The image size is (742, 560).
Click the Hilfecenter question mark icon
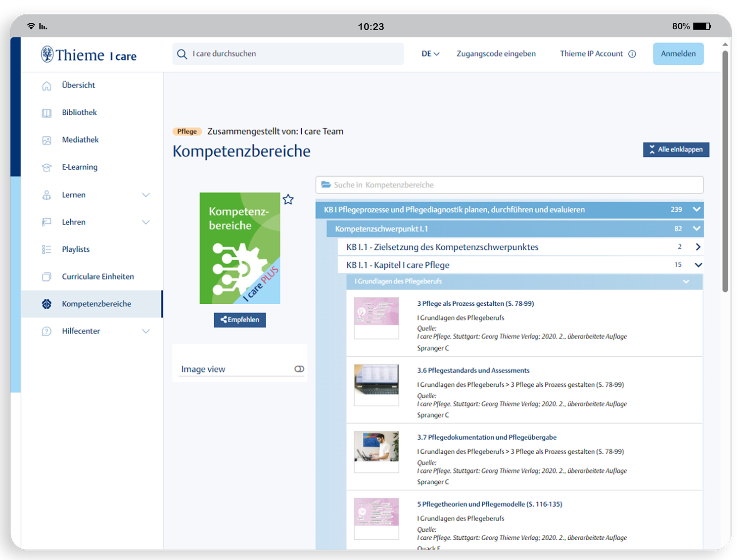(x=46, y=331)
